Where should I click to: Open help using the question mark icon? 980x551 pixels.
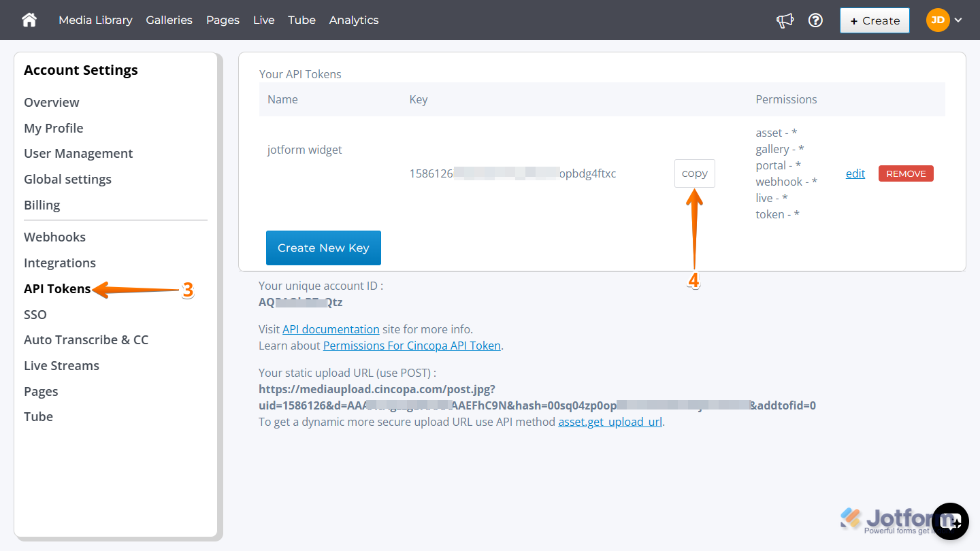pos(815,20)
